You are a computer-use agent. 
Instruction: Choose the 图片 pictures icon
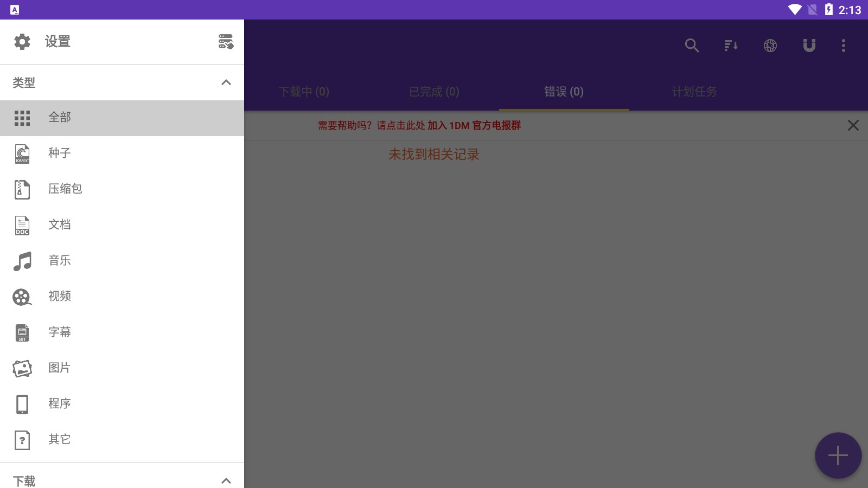point(22,368)
